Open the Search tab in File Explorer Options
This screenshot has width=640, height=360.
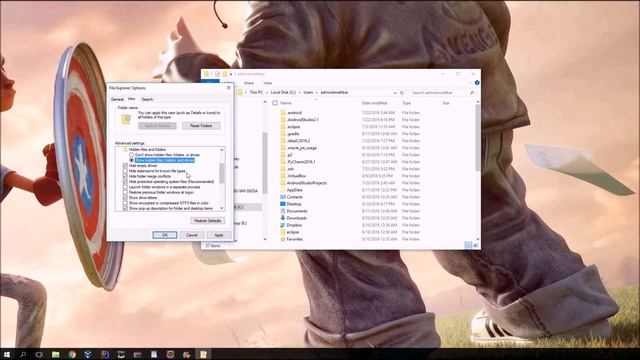[x=147, y=99]
